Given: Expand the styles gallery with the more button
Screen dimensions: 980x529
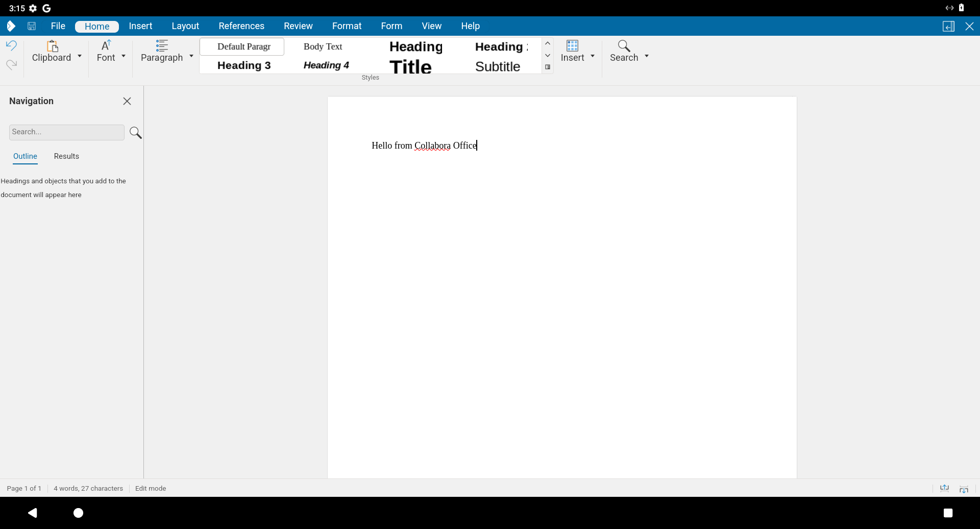Looking at the screenshot, I should 548,66.
